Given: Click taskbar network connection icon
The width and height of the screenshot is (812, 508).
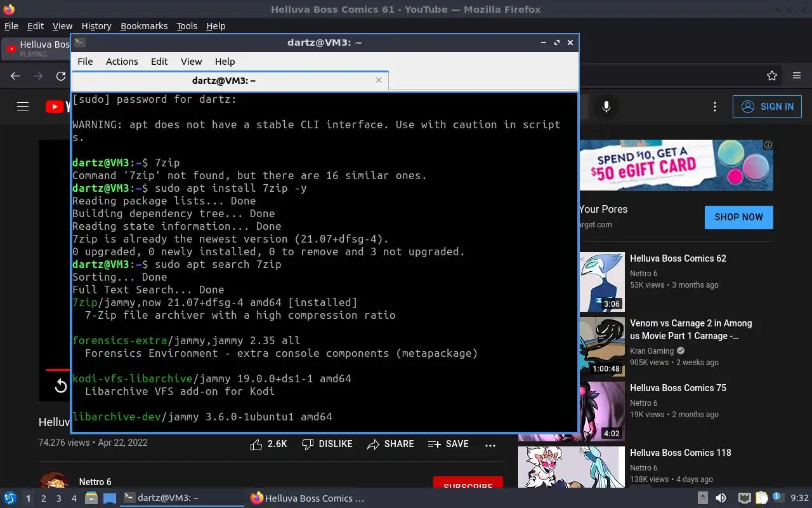Looking at the screenshot, I should pyautogui.click(x=745, y=498).
